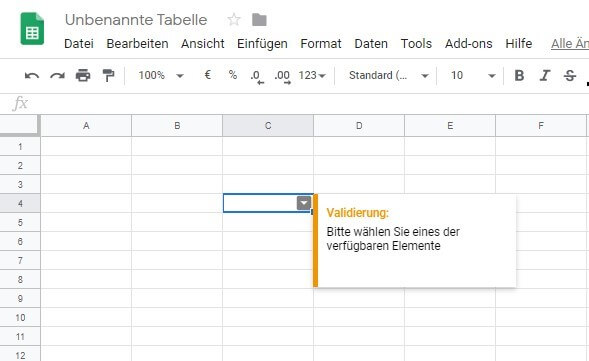Screen dimensions: 589x361
Task: Expand the Standard font dropdown
Action: (389, 75)
